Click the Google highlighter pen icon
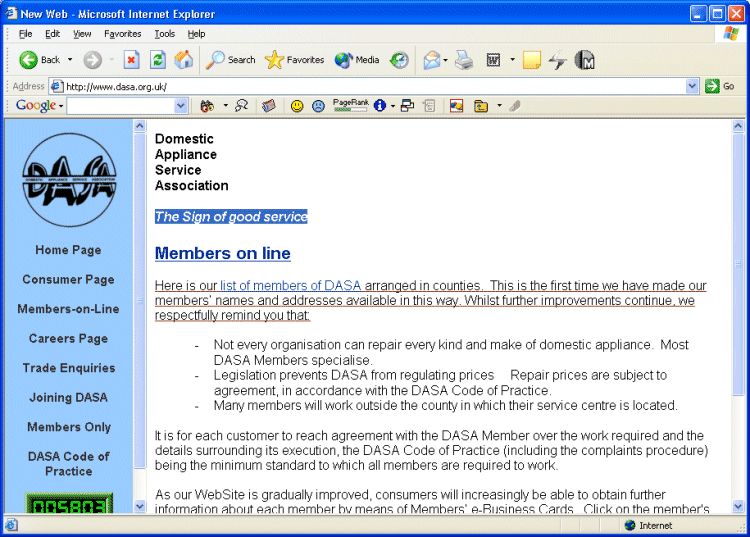This screenshot has width=750, height=537. (x=515, y=106)
